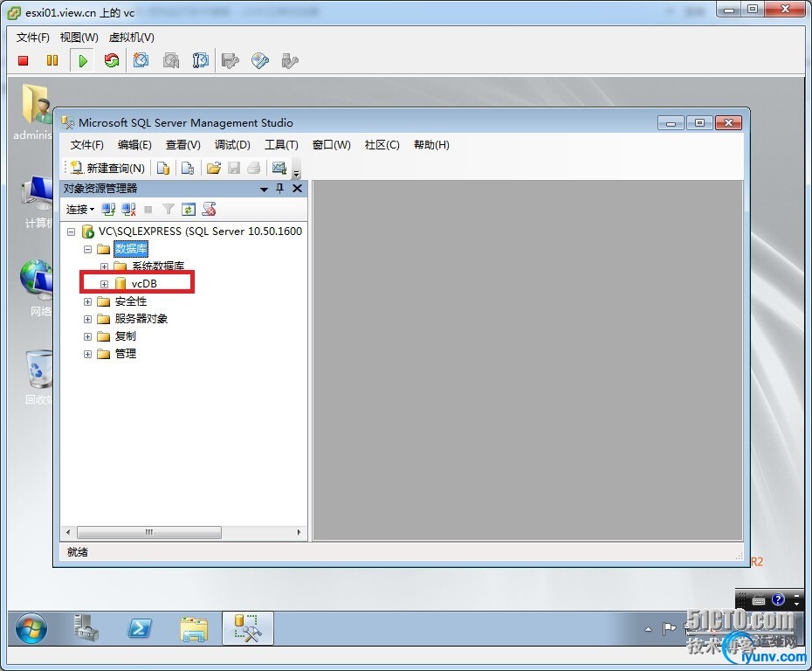
Task: Click the database engine query icon after New Query
Action: pyautogui.click(x=163, y=168)
